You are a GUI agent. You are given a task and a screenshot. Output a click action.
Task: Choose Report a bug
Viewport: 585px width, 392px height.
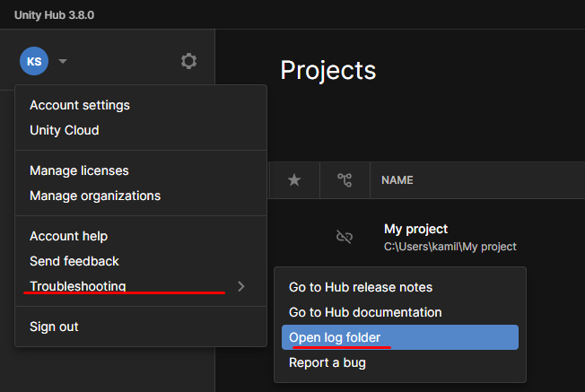pyautogui.click(x=327, y=362)
